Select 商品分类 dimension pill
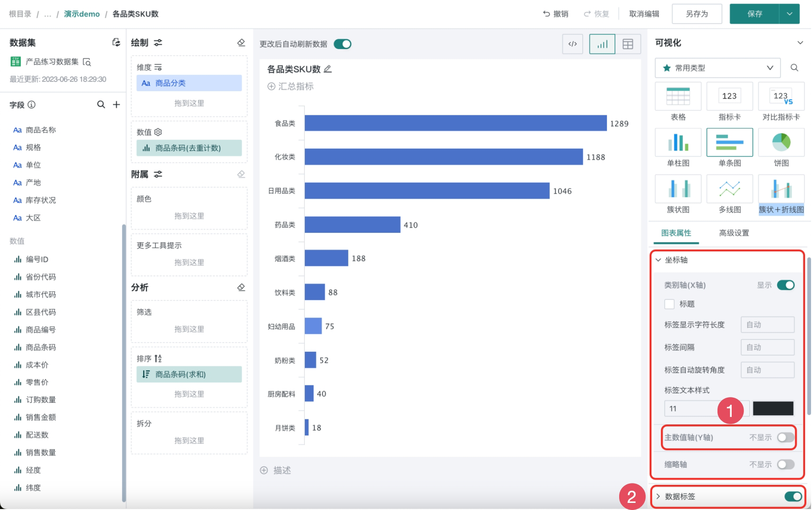 [x=189, y=83]
